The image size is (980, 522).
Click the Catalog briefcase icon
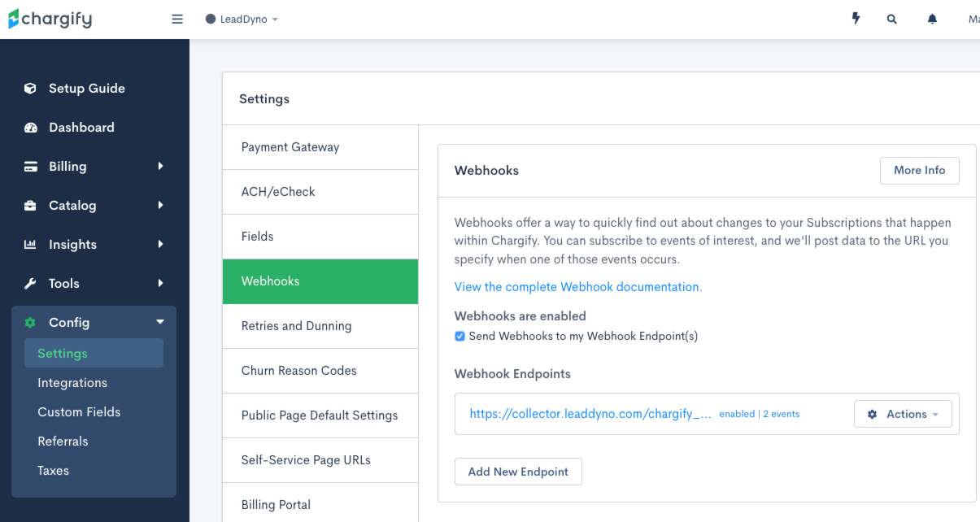[30, 206]
